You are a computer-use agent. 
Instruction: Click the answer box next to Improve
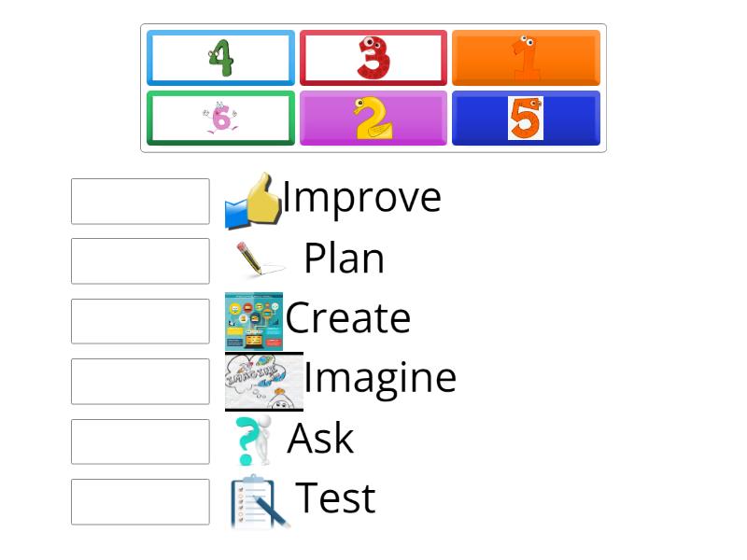pos(140,201)
